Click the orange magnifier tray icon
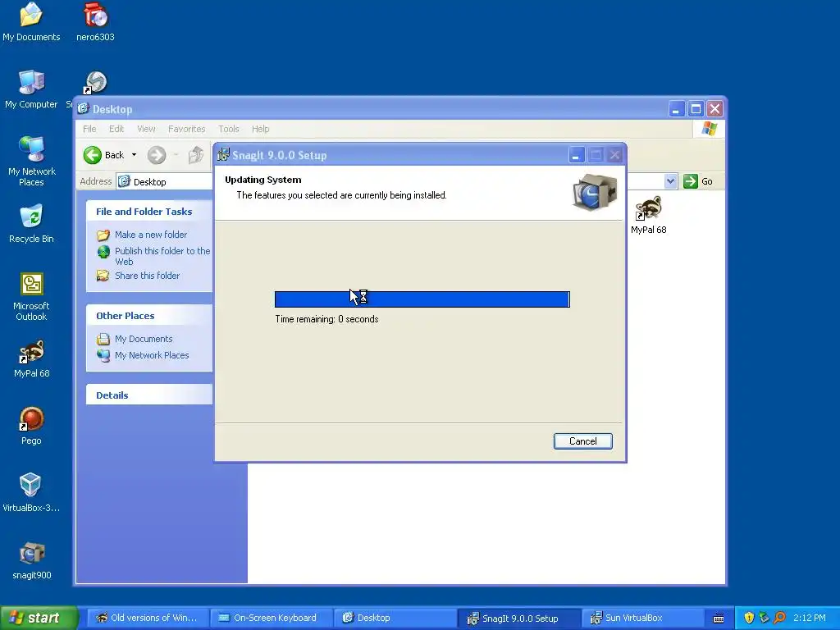 (x=779, y=618)
